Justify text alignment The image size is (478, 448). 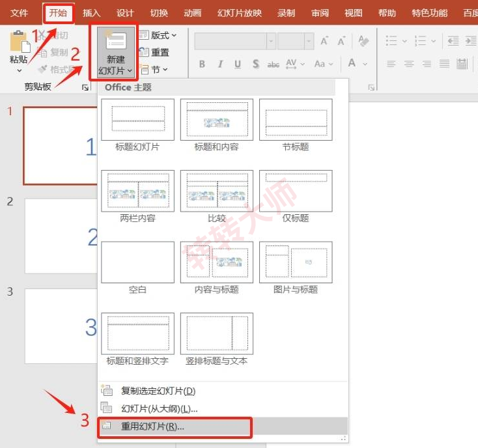[444, 64]
